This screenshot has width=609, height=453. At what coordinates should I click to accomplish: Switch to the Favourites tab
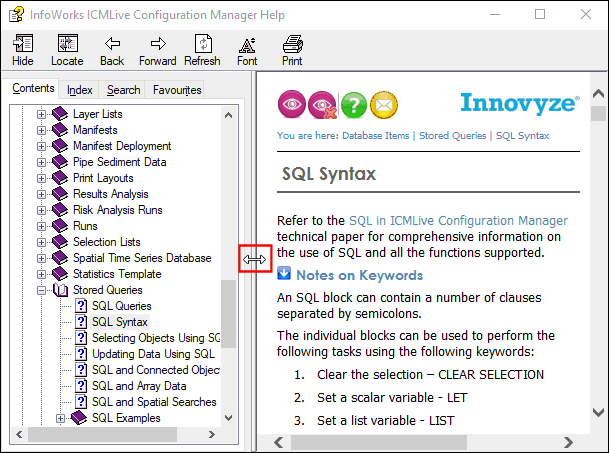pos(177,90)
